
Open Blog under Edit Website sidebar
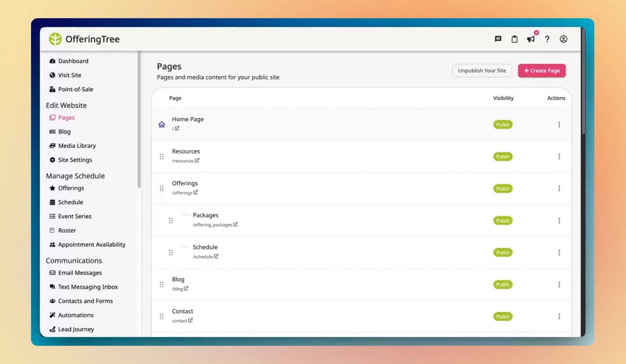pyautogui.click(x=60, y=131)
